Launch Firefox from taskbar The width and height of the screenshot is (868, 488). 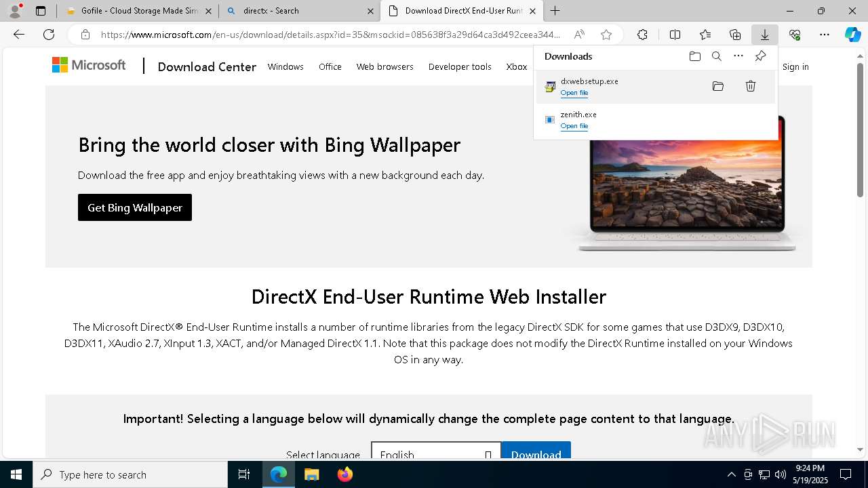(344, 474)
